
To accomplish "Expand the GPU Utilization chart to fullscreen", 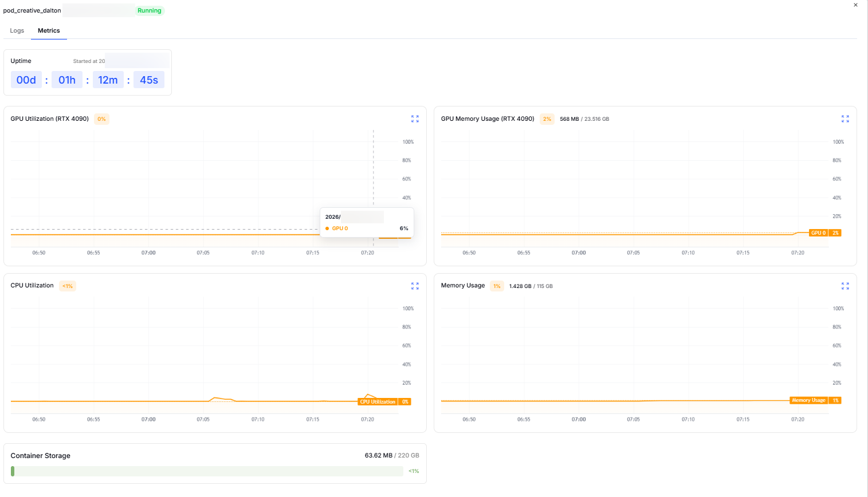I will (x=415, y=119).
